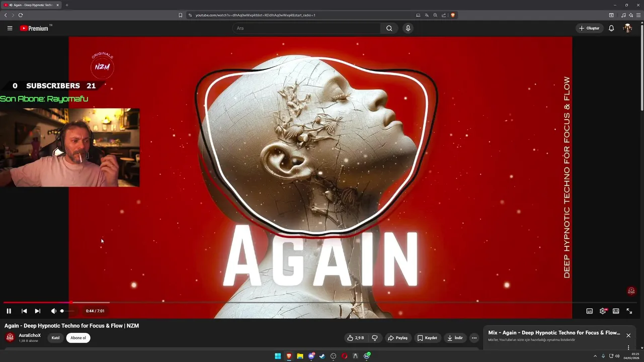Open Brave browser from taskbar

(x=289, y=356)
